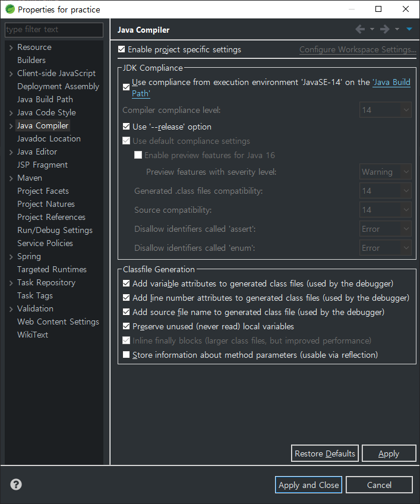Open Disallow identifiers called 'enum' dropdown
Viewport: 420px width, 504px height.
click(x=386, y=247)
